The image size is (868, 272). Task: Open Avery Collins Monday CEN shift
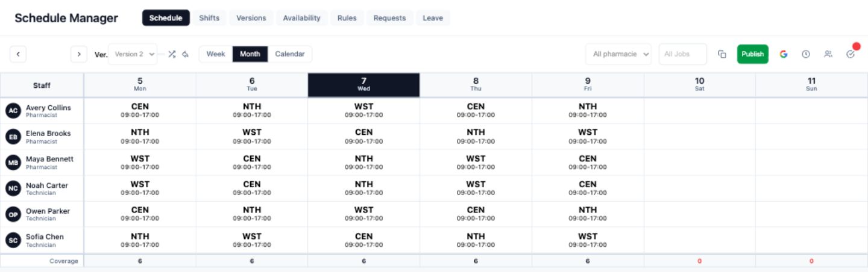[140, 111]
